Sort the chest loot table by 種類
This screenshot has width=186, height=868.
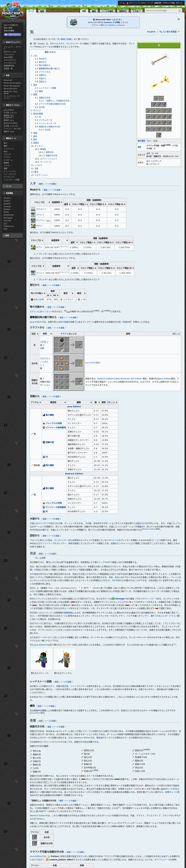tap(80, 402)
